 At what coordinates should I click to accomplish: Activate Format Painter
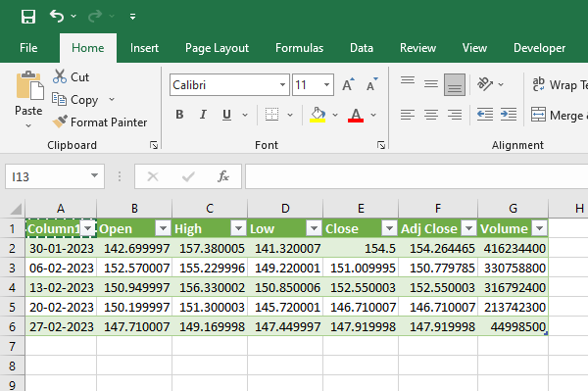pos(99,122)
